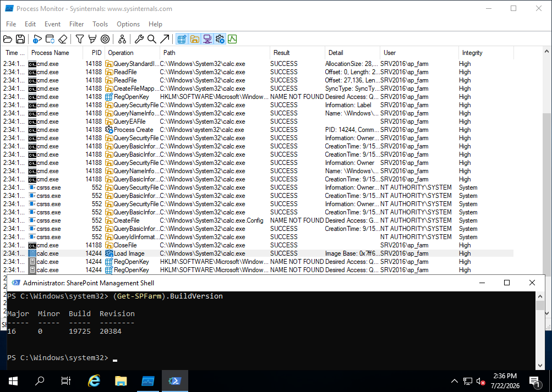Image resolution: width=552 pixels, height=392 pixels.
Task: Open the Tools menu
Action: 100,24
